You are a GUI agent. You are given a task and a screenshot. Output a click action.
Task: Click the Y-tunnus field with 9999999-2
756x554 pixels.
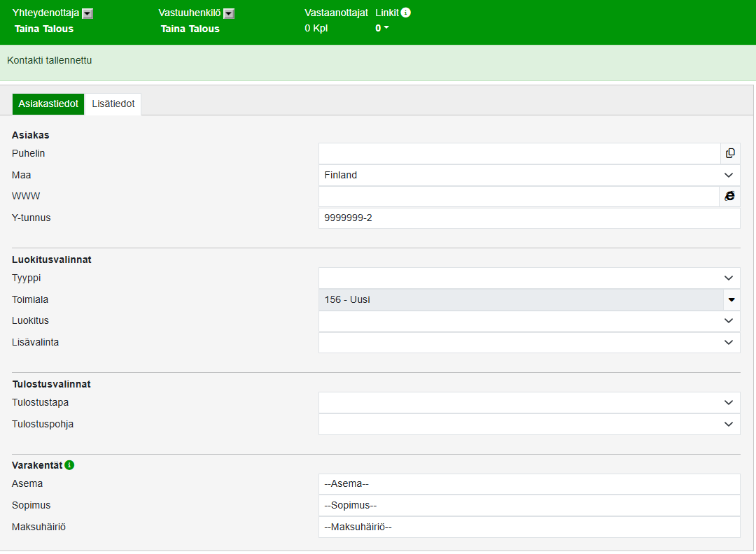[528, 218]
